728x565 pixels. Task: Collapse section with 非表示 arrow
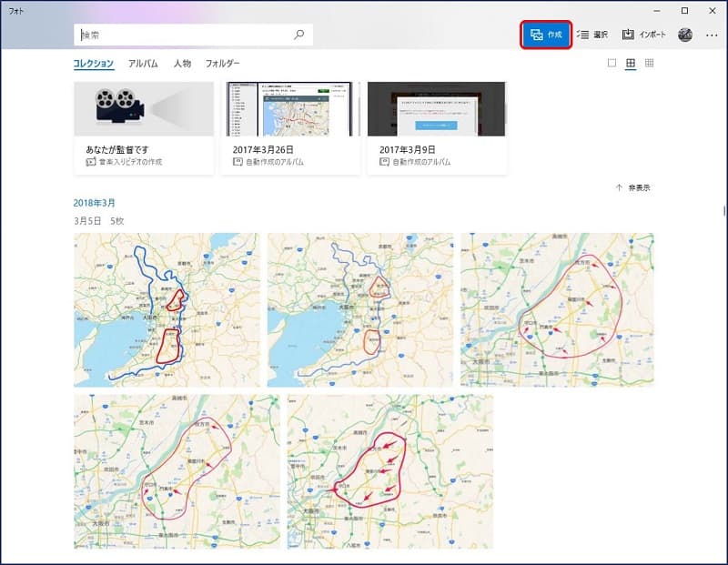620,187
